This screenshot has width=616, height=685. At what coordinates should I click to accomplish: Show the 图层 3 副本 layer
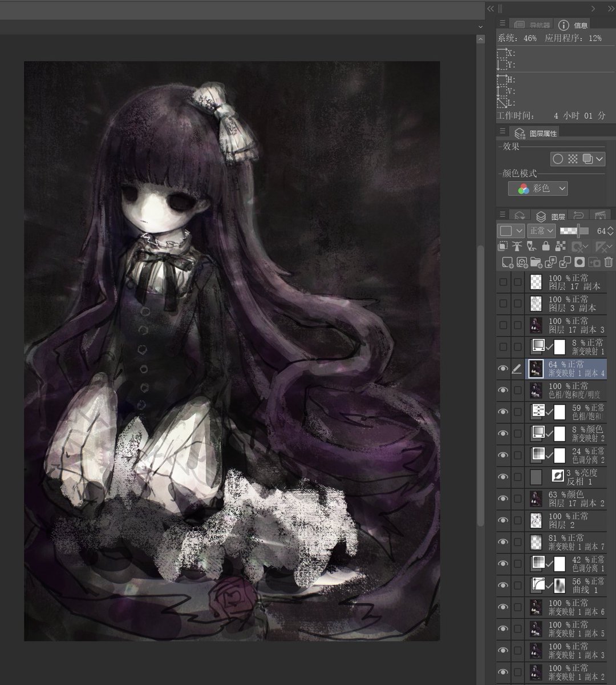pyautogui.click(x=502, y=304)
